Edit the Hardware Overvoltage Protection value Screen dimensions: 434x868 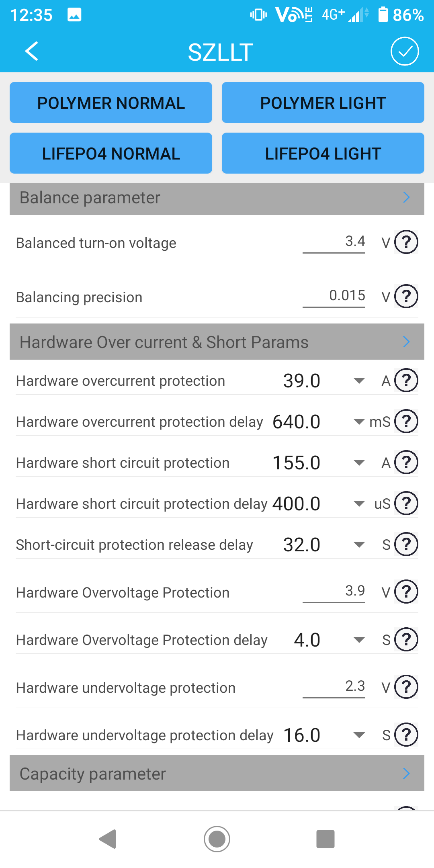[x=334, y=591]
